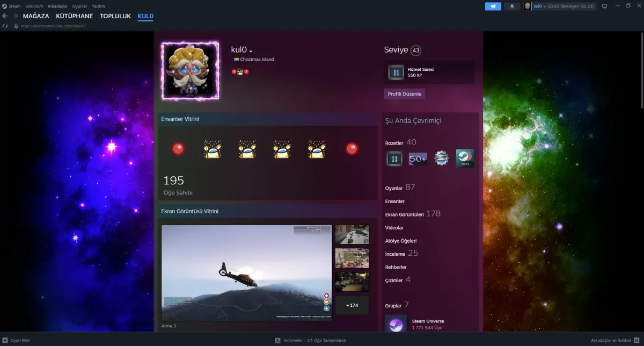
Task: Open the large Arma 3 helicopter screenshot
Action: [246, 272]
